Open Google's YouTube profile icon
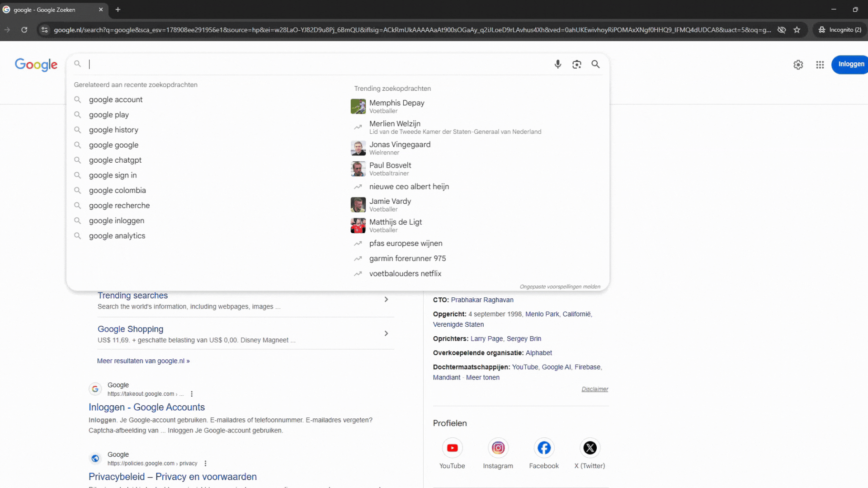868x488 pixels. point(452,448)
